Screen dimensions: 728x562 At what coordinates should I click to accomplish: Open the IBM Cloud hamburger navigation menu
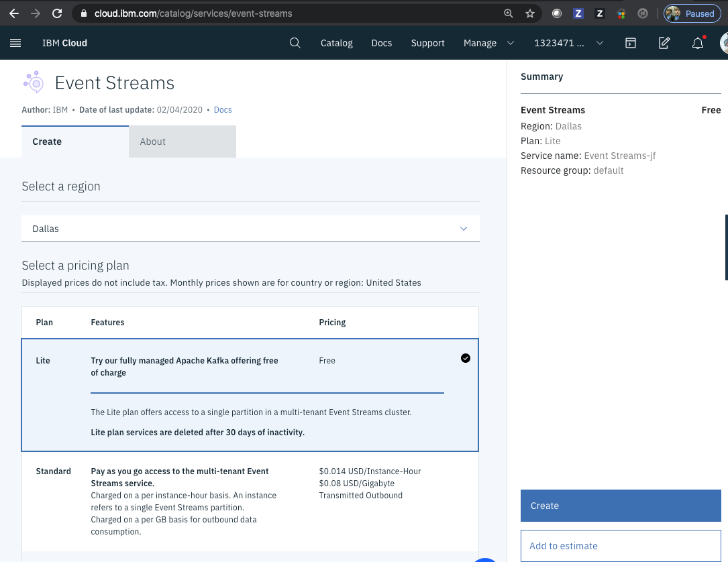15,42
